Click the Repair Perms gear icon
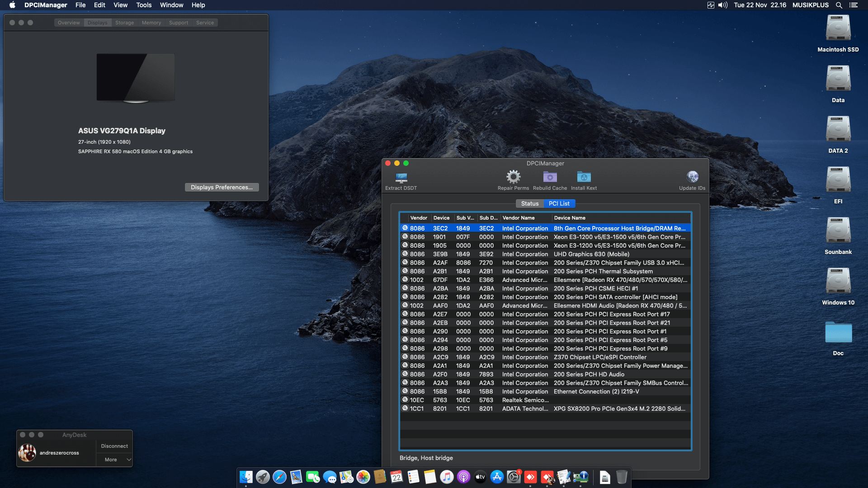The image size is (868, 488). point(513,177)
